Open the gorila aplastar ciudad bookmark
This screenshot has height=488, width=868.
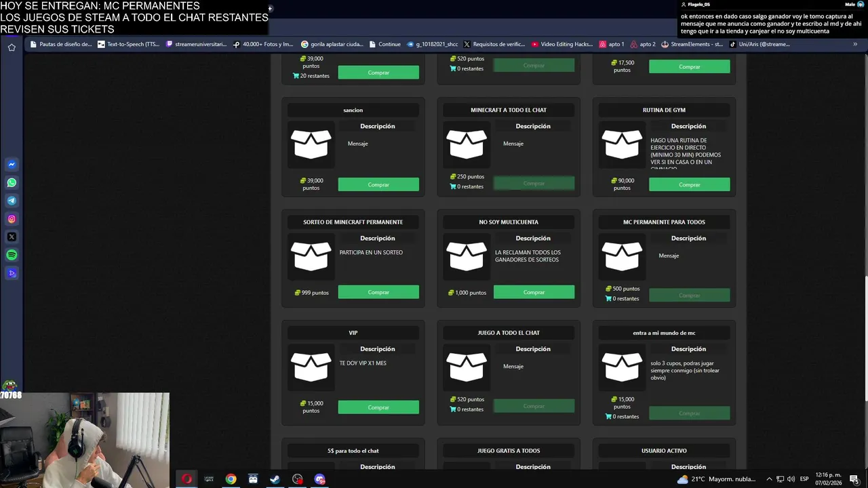(332, 44)
